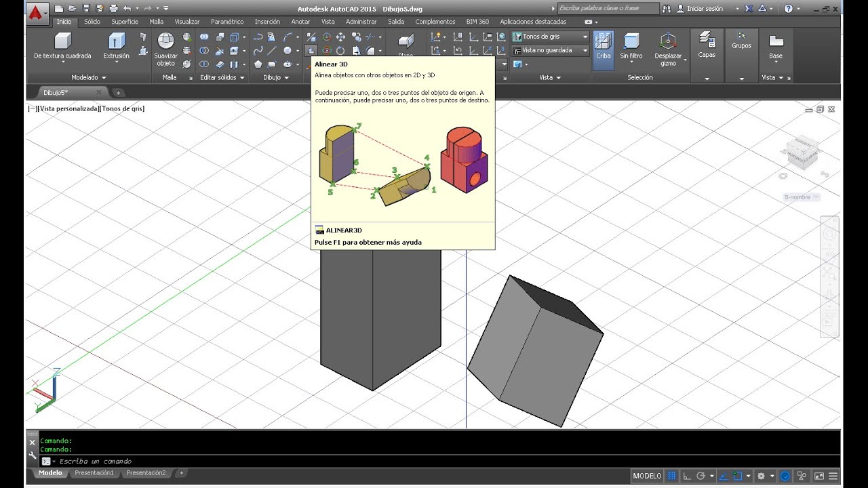Image resolution: width=868 pixels, height=488 pixels.
Task: Open the Vista no guardada view dropdown
Action: tap(551, 50)
